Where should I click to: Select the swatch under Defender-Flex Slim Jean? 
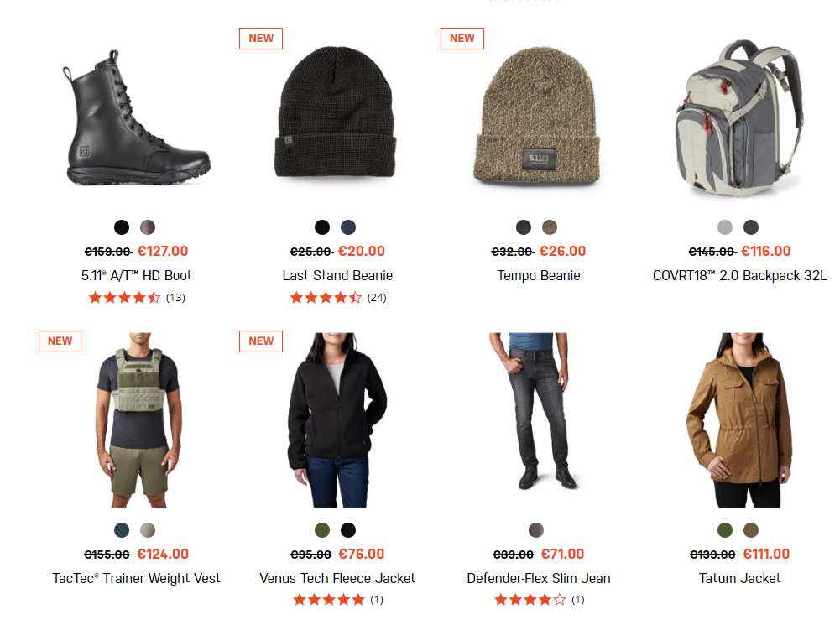point(536,530)
